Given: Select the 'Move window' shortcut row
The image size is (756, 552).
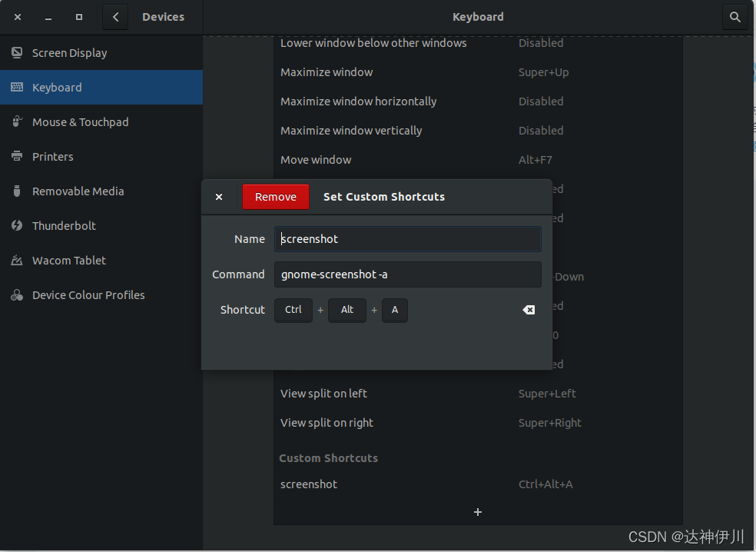Looking at the screenshot, I should (x=478, y=160).
